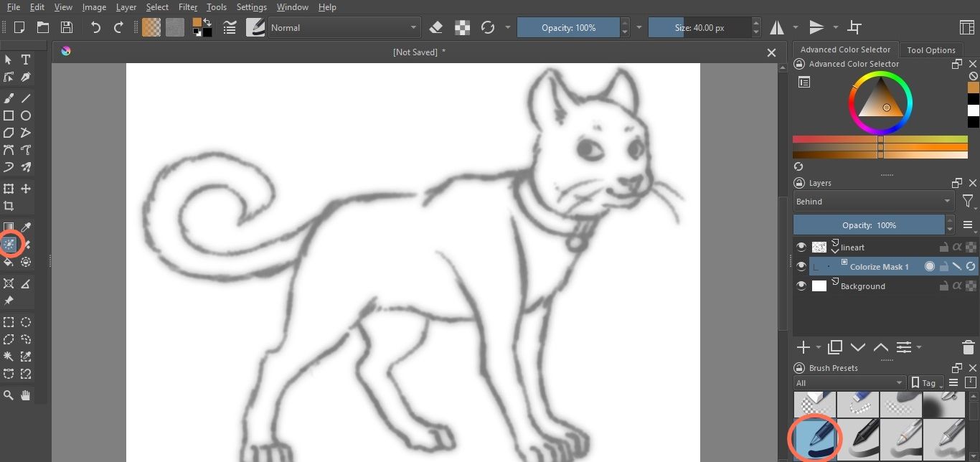980x462 pixels.
Task: Save the document from toolbar
Action: (x=67, y=27)
